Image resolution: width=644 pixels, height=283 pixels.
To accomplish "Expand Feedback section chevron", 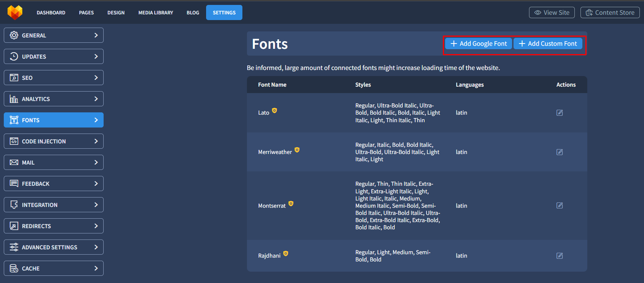I will (96, 183).
